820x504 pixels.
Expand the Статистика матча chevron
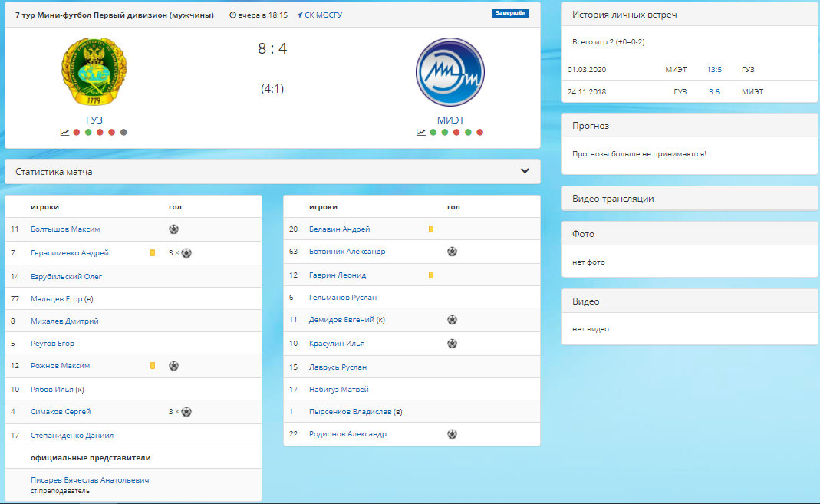(x=525, y=171)
